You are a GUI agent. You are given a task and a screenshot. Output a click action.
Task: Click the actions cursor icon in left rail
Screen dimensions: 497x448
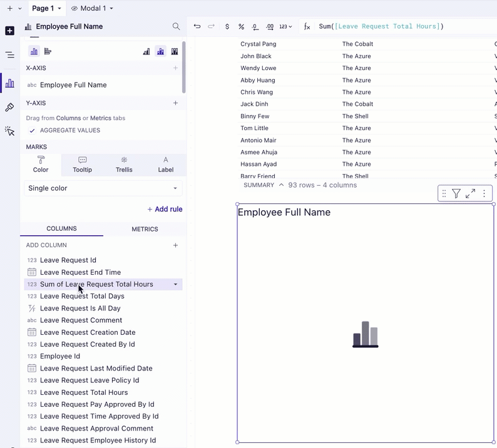click(10, 131)
